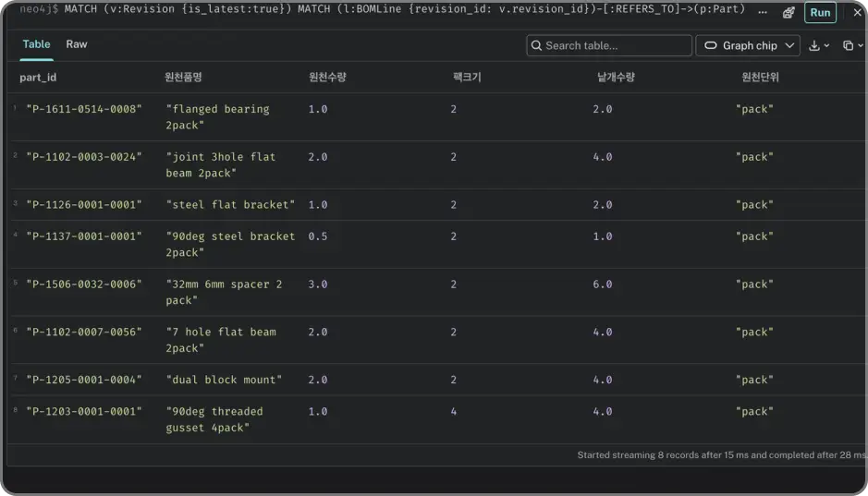Select cell "P-1102-0003-0024"
Screen dimensions: 868x496
[x=84, y=157]
